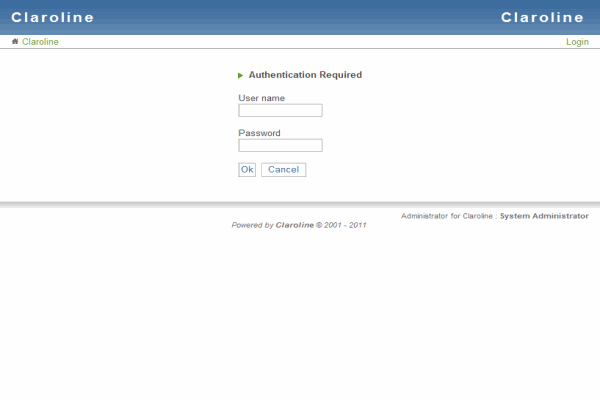Click the gray divider bar above the footer

(300, 204)
